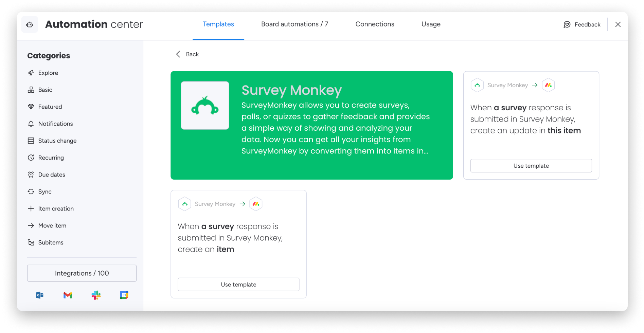Select the Slack integration icon
The height and width of the screenshot is (333, 644).
(96, 295)
